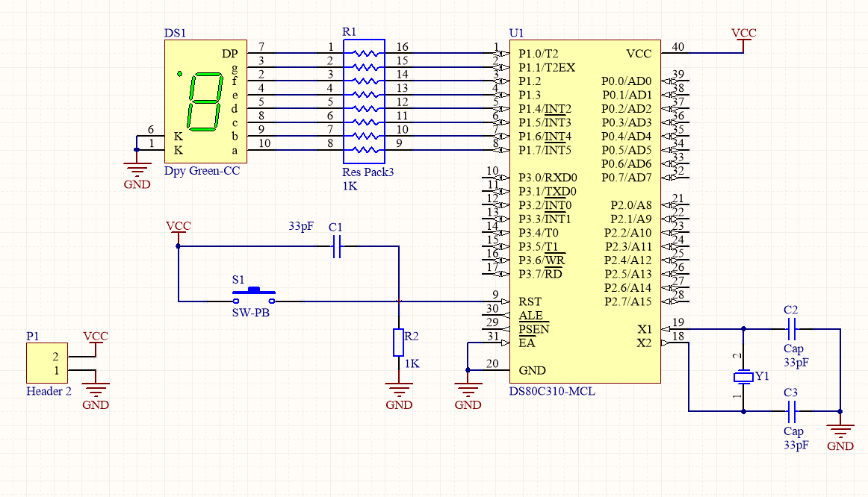Screen dimensions: 868x497
Task: Click the 33pF value under C3
Action: coord(796,445)
